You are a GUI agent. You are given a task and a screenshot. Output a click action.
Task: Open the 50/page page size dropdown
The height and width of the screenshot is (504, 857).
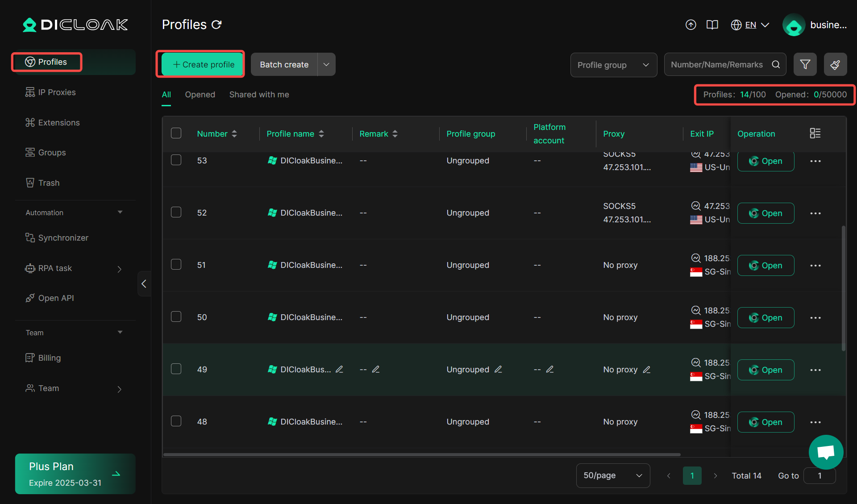tap(612, 475)
